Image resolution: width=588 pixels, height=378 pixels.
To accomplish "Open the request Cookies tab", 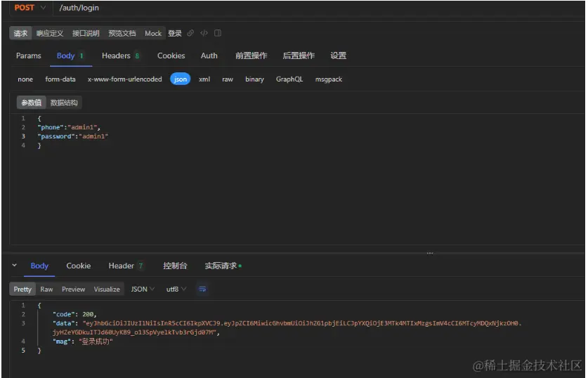I will 171,56.
